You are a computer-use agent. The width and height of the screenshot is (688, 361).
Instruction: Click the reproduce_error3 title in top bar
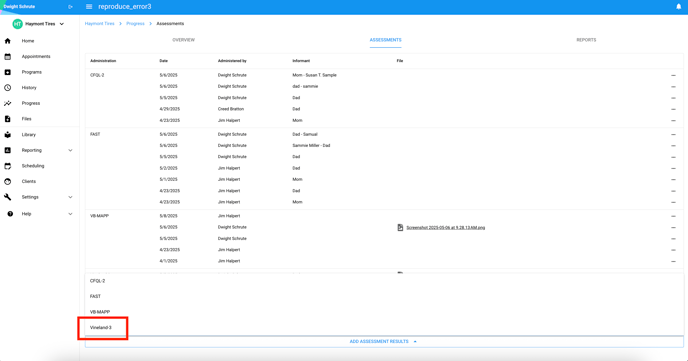coord(125,7)
